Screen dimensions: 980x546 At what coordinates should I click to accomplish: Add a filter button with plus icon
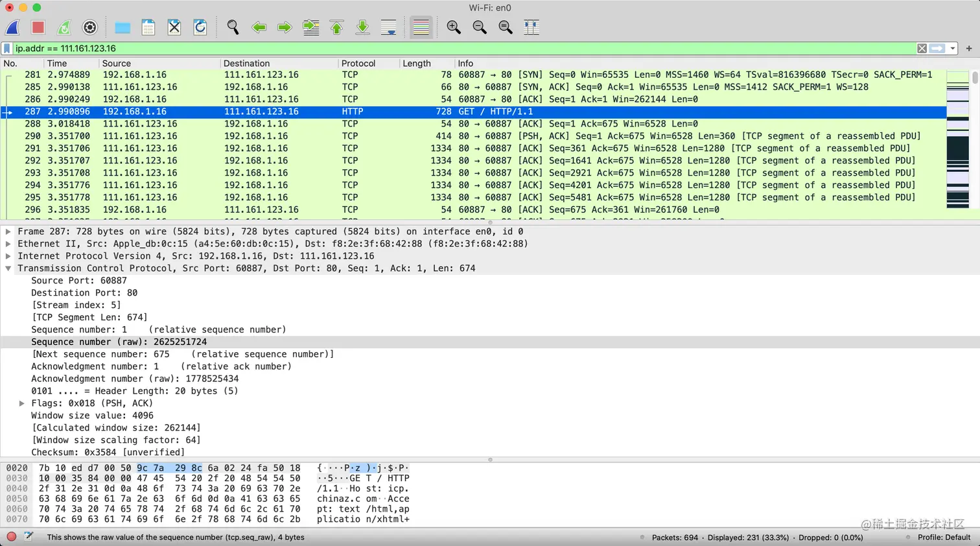click(969, 49)
